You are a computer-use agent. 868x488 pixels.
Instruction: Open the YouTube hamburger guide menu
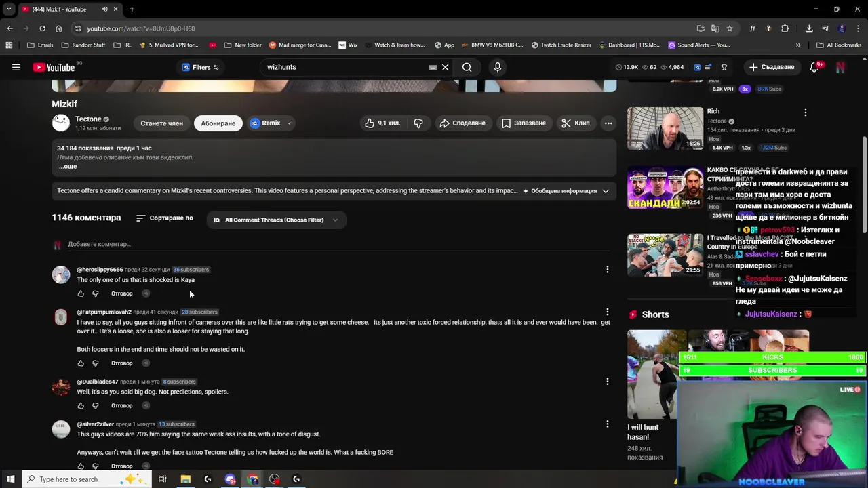16,67
